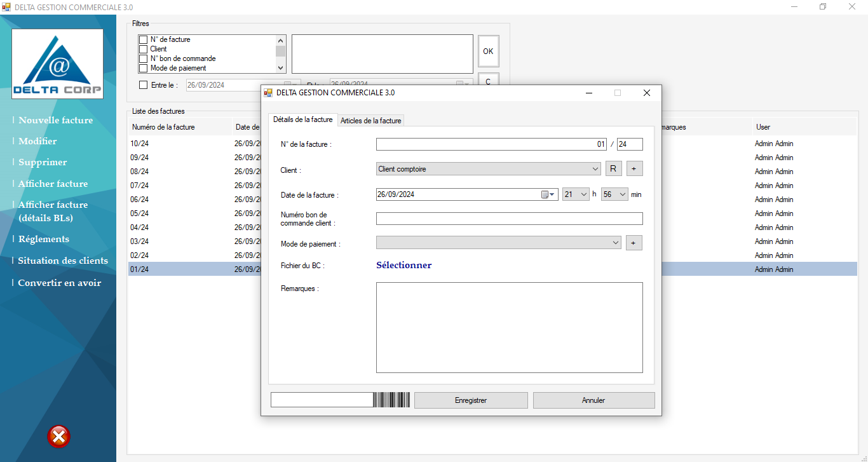This screenshot has width=868, height=462.
Task: Select invoice row 03/24
Action: (492, 241)
